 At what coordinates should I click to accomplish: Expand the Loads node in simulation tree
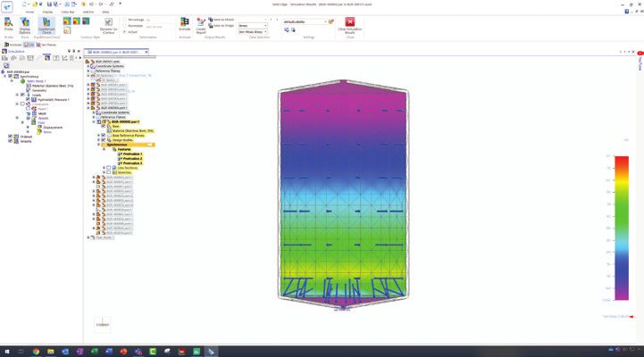pyautogui.click(x=17, y=95)
